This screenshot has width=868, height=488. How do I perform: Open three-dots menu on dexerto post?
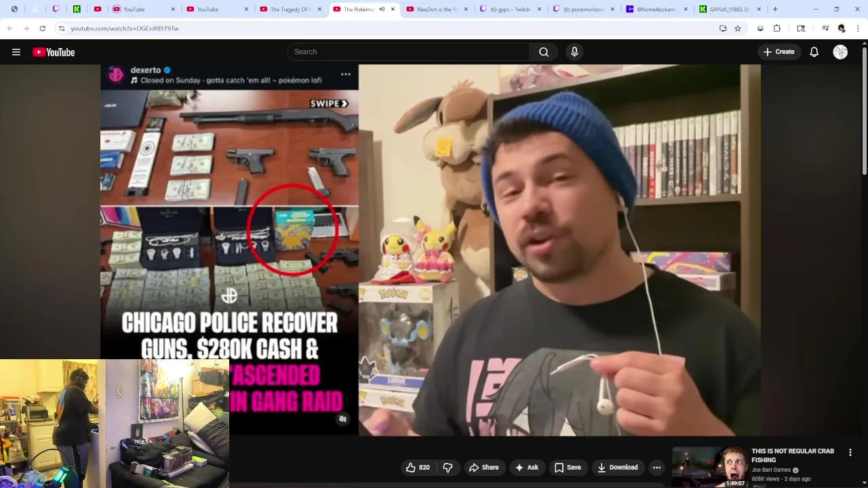[x=346, y=74]
